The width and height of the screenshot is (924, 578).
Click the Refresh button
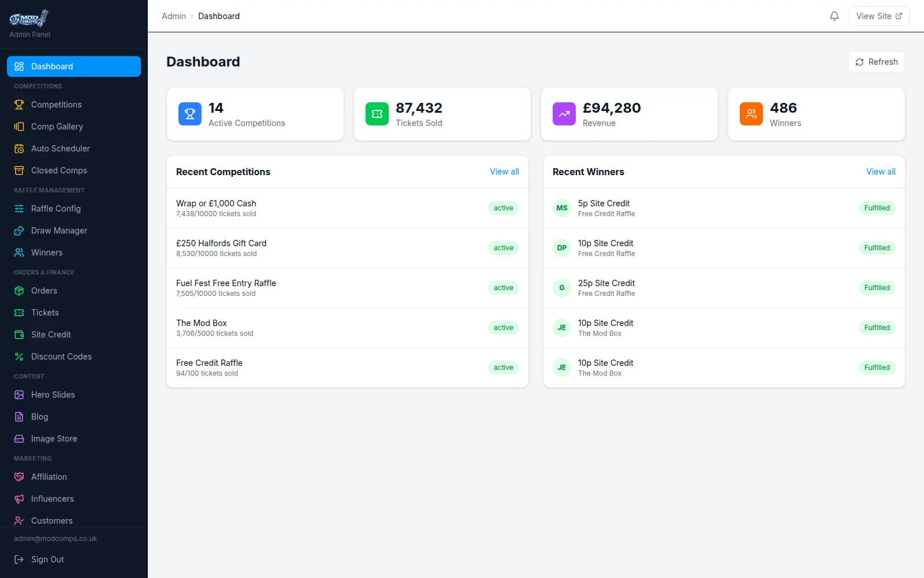[876, 62]
